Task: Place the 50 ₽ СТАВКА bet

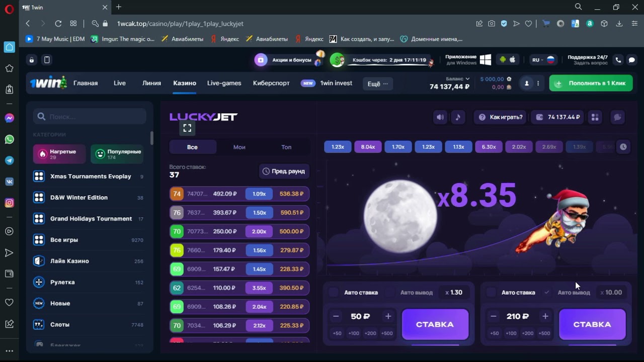Action: (435, 324)
